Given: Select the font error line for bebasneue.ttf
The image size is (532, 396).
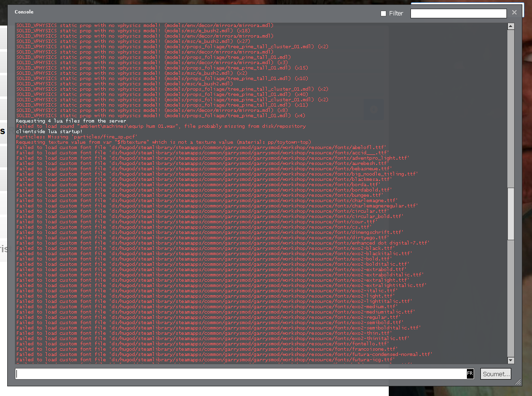Looking at the screenshot, I should (204, 169).
